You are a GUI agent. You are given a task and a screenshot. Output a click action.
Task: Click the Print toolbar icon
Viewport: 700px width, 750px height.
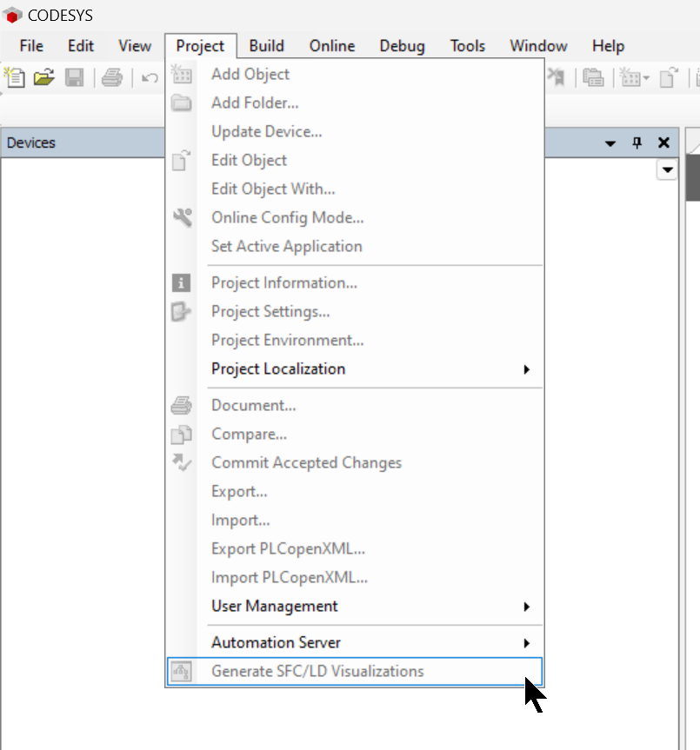[x=112, y=77]
